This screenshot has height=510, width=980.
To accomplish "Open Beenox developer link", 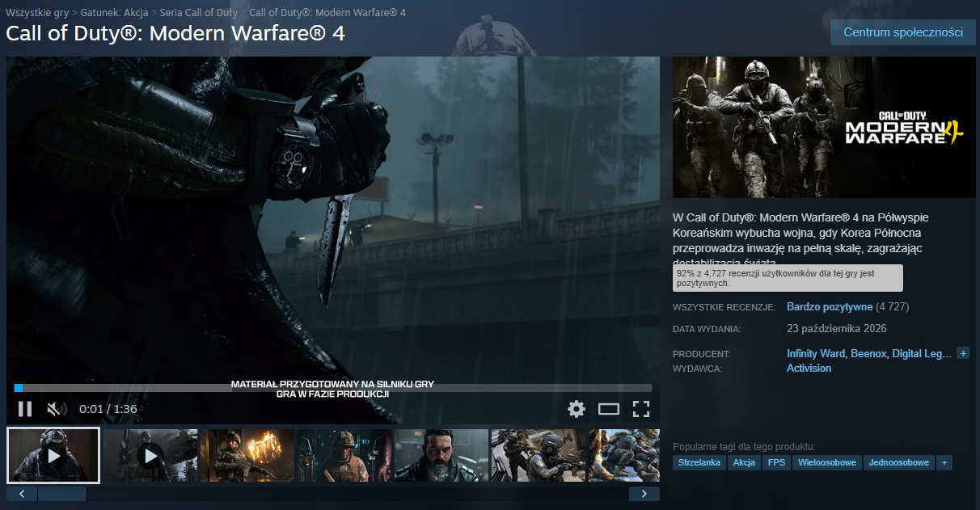I will [868, 354].
